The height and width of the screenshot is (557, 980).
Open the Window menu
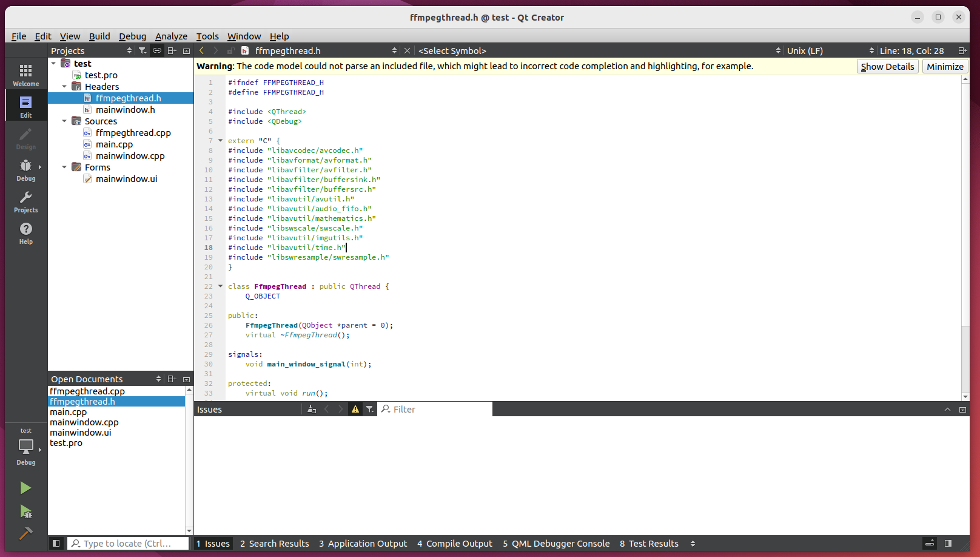(x=244, y=36)
